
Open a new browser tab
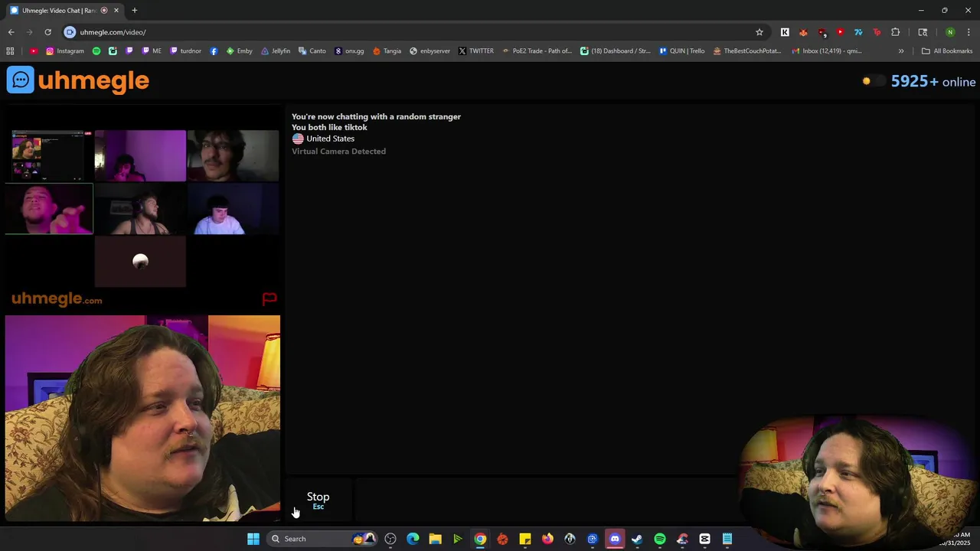pos(135,11)
